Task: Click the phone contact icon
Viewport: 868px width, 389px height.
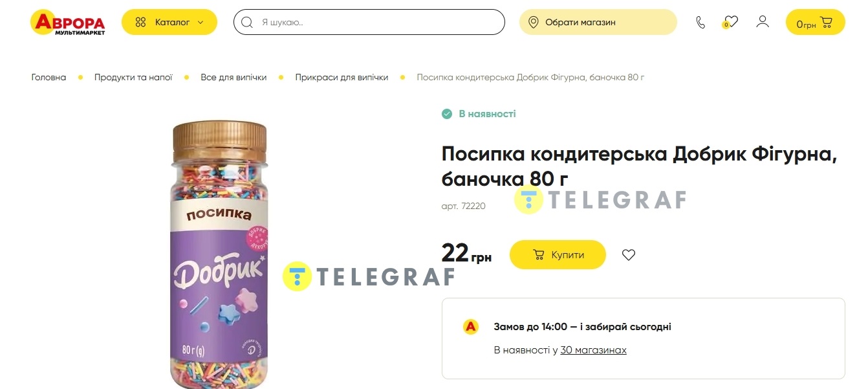Action: [x=700, y=23]
